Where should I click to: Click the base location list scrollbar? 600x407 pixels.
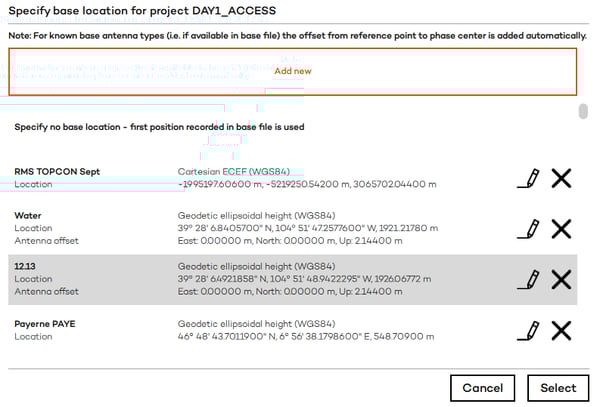(x=583, y=112)
